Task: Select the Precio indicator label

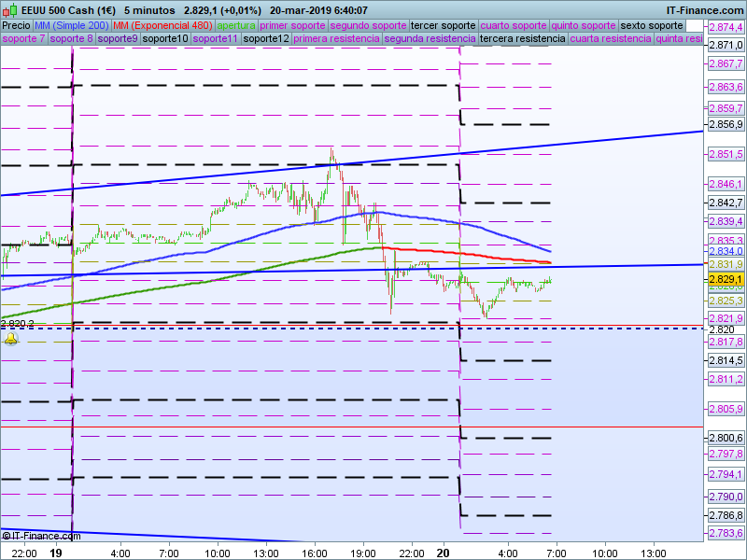Action: (17, 26)
